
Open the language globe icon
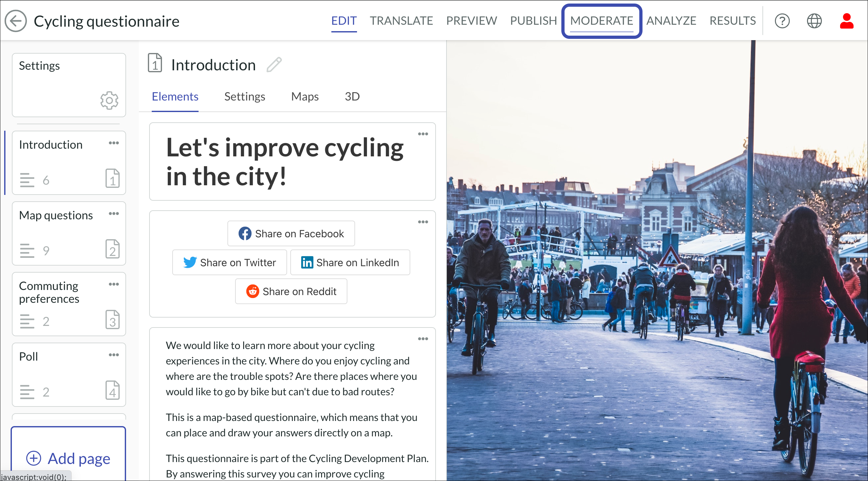point(814,21)
